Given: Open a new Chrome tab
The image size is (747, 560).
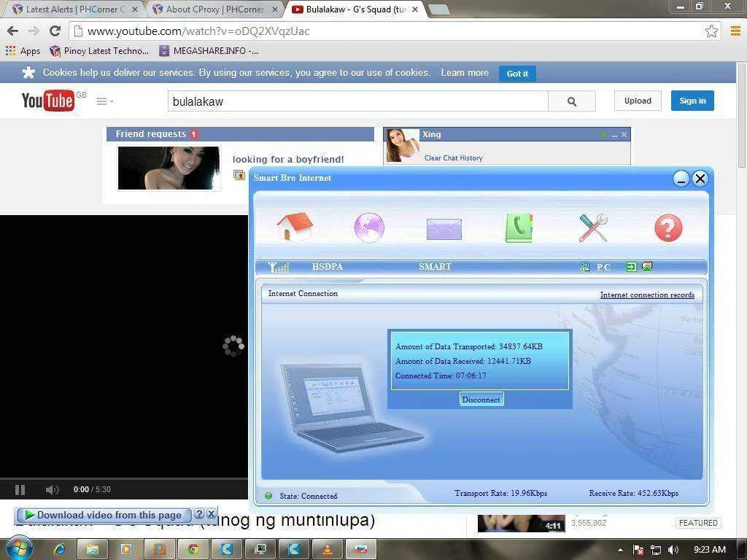Looking at the screenshot, I should (x=438, y=9).
